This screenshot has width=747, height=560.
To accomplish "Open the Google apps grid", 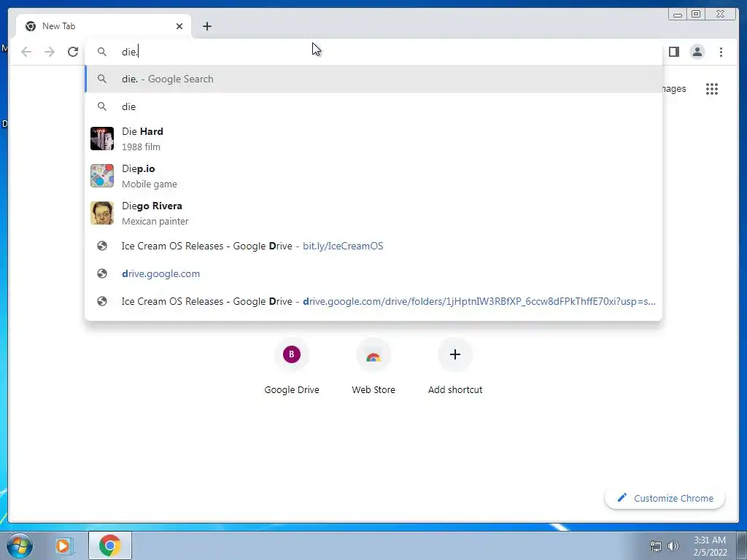I will click(x=712, y=88).
